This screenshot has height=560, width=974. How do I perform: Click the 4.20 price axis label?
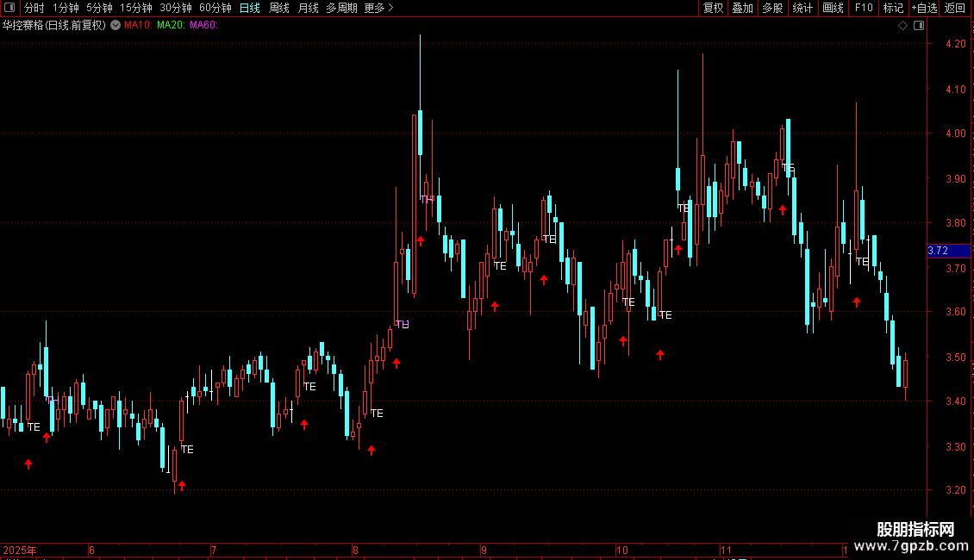955,43
